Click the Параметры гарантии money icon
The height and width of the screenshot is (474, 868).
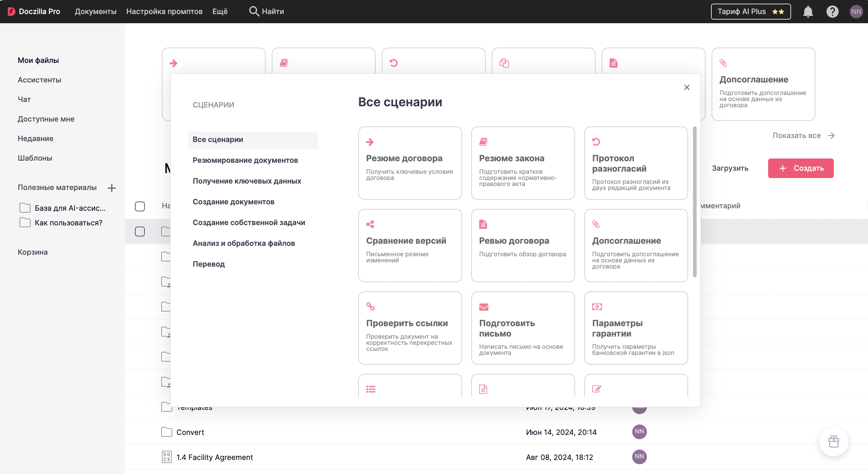[x=597, y=307]
